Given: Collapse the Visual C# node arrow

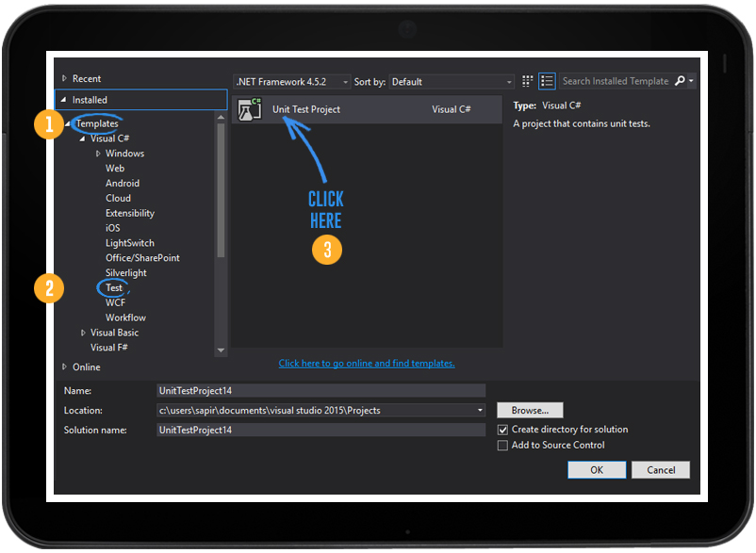Looking at the screenshot, I should (82, 138).
